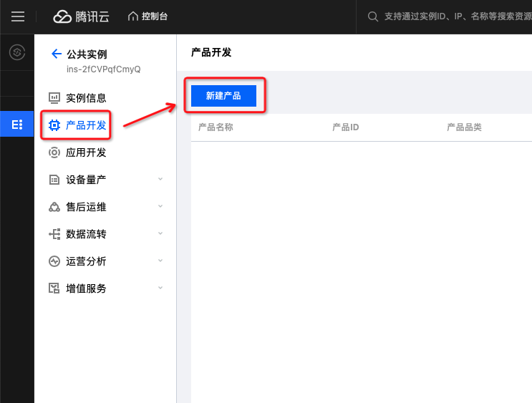This screenshot has width=532, height=403.
Task: Expand the 数据流转 section
Action: pyautogui.click(x=160, y=233)
